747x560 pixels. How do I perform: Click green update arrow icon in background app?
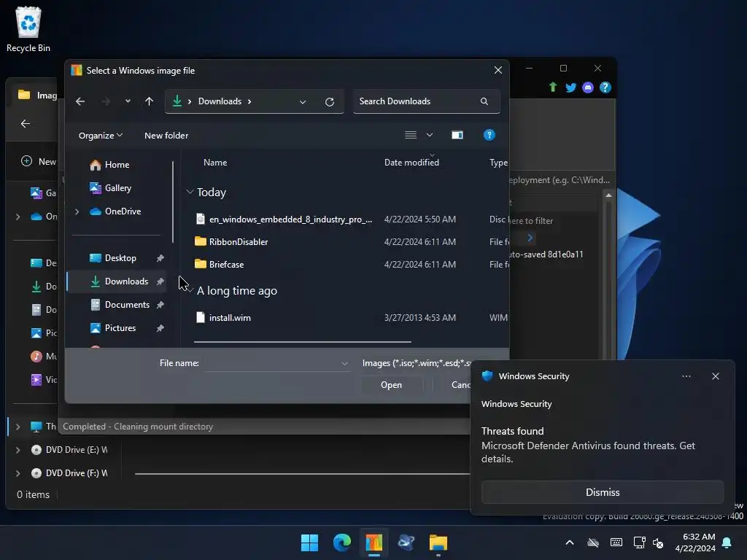click(x=553, y=87)
